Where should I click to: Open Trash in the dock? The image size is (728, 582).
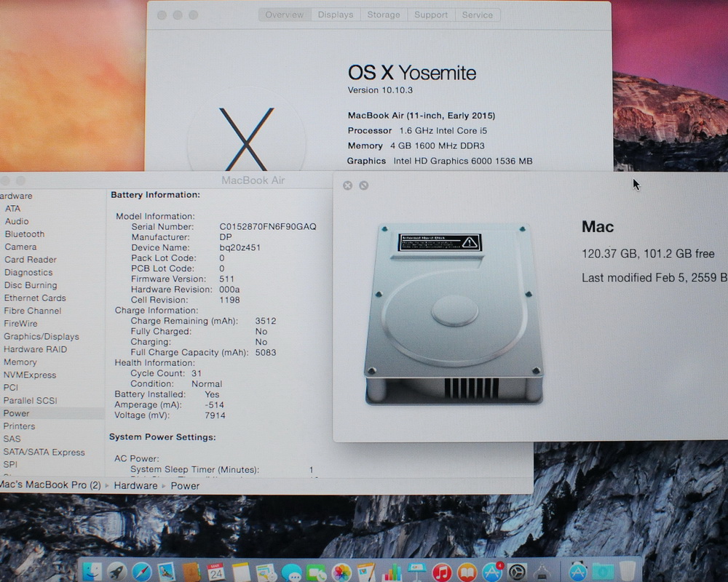(628, 572)
